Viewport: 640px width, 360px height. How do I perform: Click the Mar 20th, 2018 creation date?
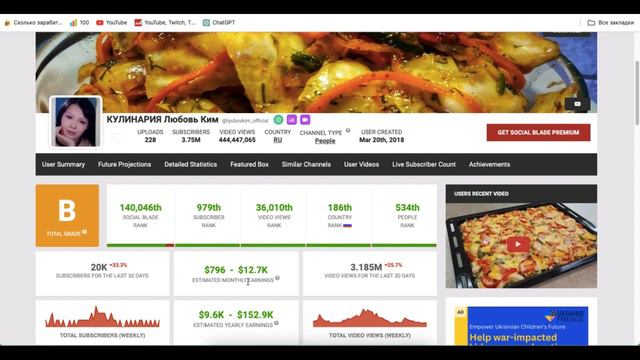(x=382, y=140)
